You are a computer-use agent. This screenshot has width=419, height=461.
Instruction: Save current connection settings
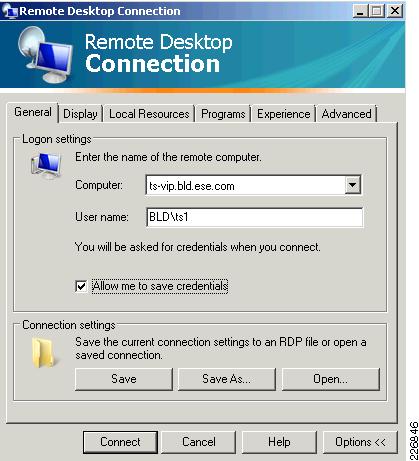pyautogui.click(x=124, y=379)
